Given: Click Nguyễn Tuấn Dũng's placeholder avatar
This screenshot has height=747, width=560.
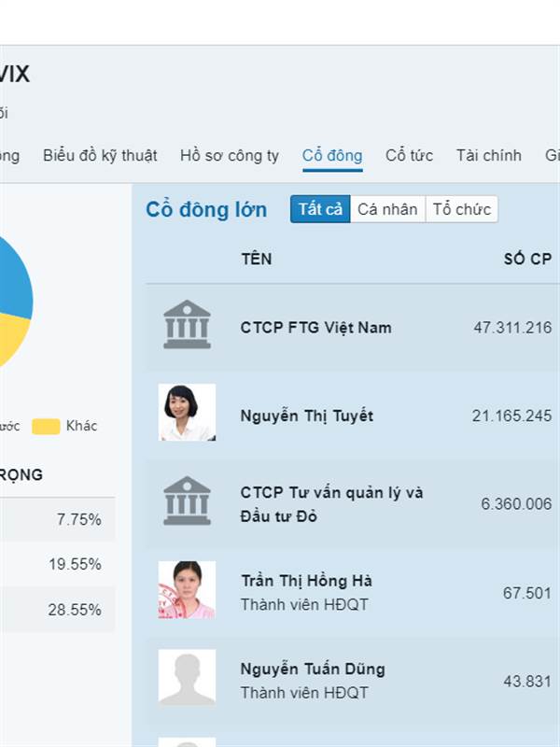Looking at the screenshot, I should (187, 677).
